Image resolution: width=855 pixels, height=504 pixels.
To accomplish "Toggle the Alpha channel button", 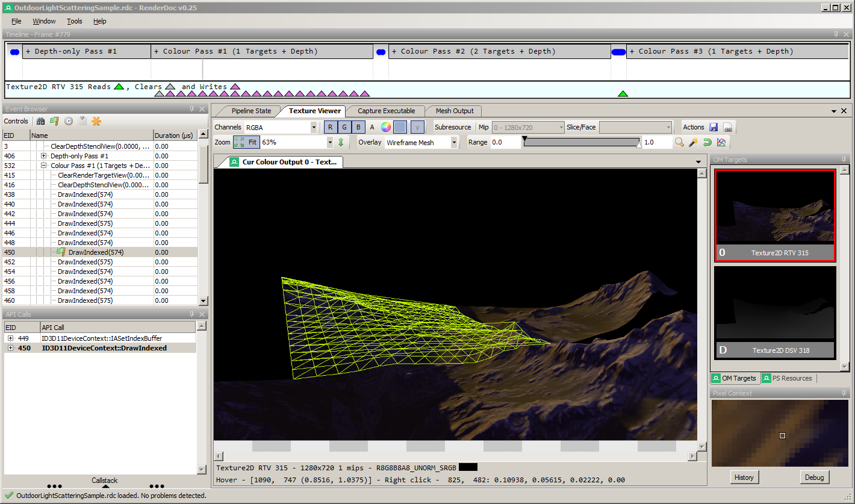I will [x=372, y=127].
